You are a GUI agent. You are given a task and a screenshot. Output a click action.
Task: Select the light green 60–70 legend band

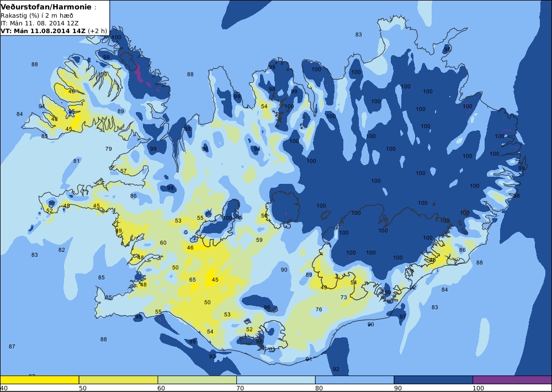(x=197, y=380)
